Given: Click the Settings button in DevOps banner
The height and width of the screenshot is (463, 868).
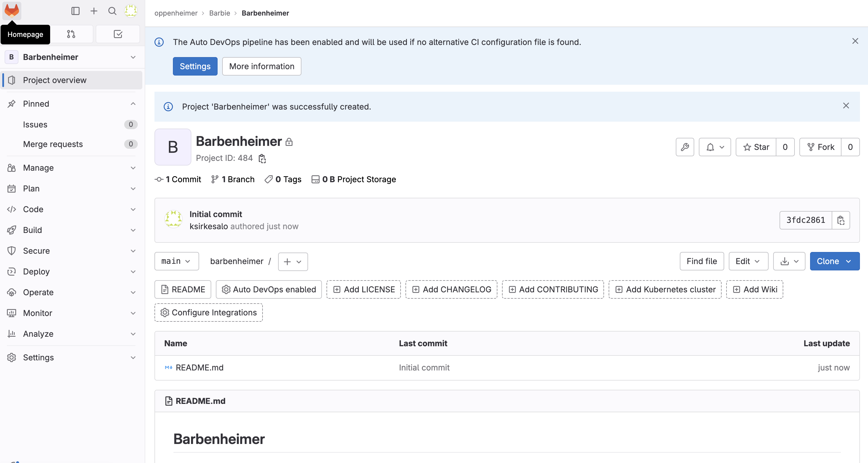Looking at the screenshot, I should 195,66.
